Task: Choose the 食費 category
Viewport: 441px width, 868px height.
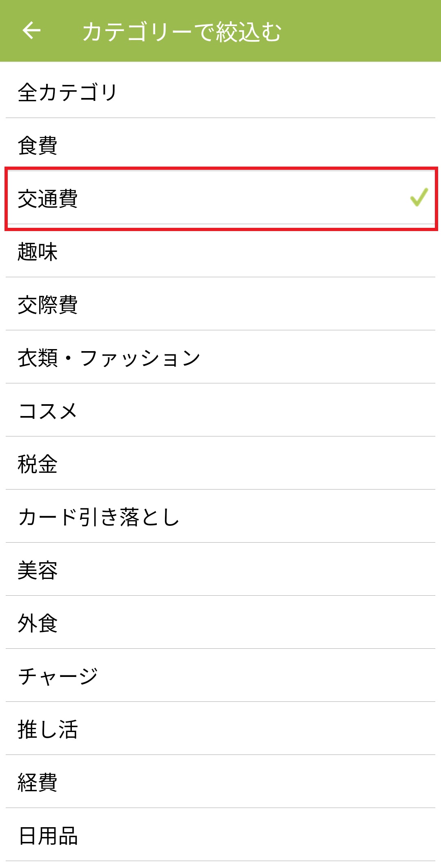Action: pos(38,145)
